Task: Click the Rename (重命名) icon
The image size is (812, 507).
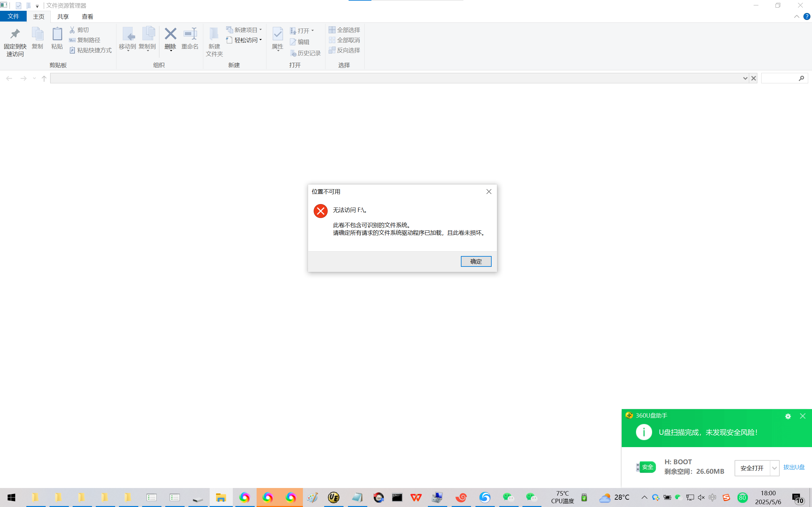Action: point(190,34)
